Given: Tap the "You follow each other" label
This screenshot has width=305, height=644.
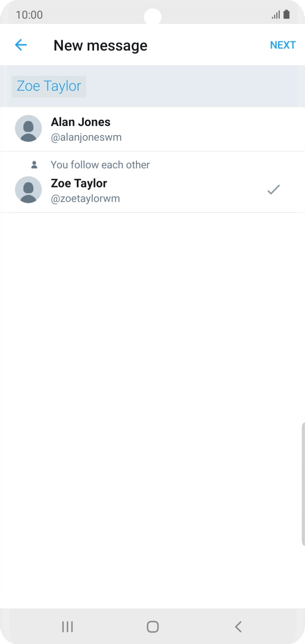Looking at the screenshot, I should click(100, 165).
